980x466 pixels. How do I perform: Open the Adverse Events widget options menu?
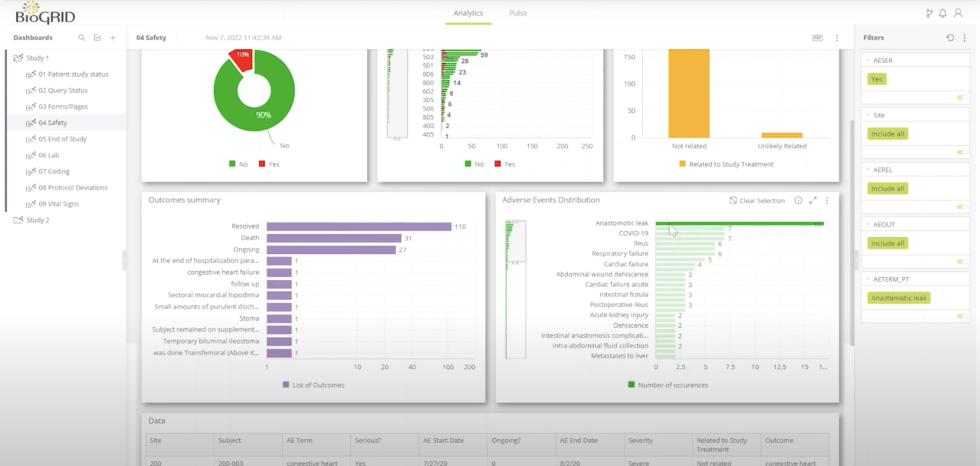(827, 200)
